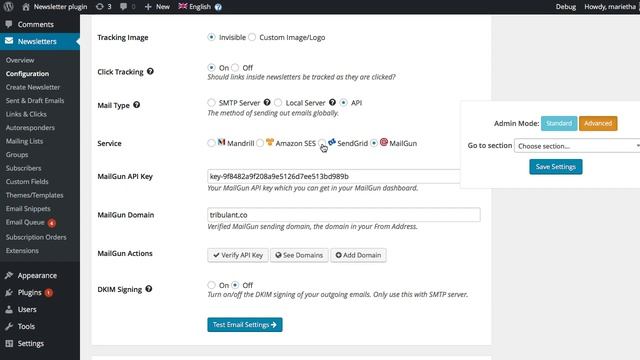Select Invisible tracking image option
The height and width of the screenshot is (360, 640).
tap(211, 37)
